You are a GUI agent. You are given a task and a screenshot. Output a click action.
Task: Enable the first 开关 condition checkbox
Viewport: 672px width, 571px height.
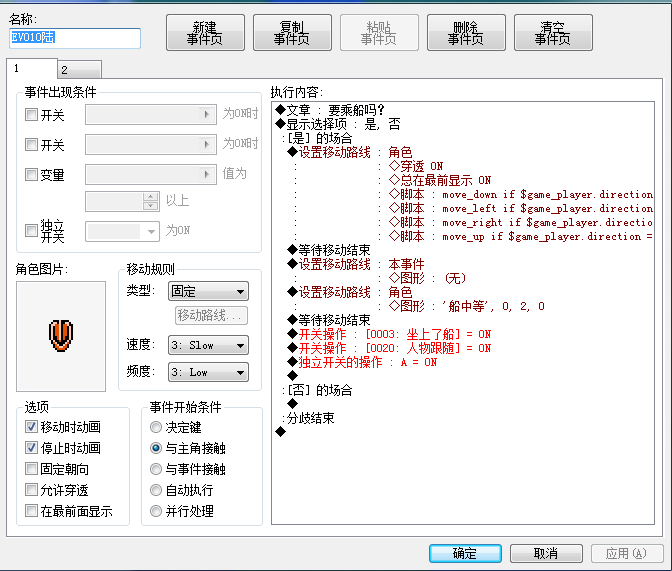pos(31,114)
